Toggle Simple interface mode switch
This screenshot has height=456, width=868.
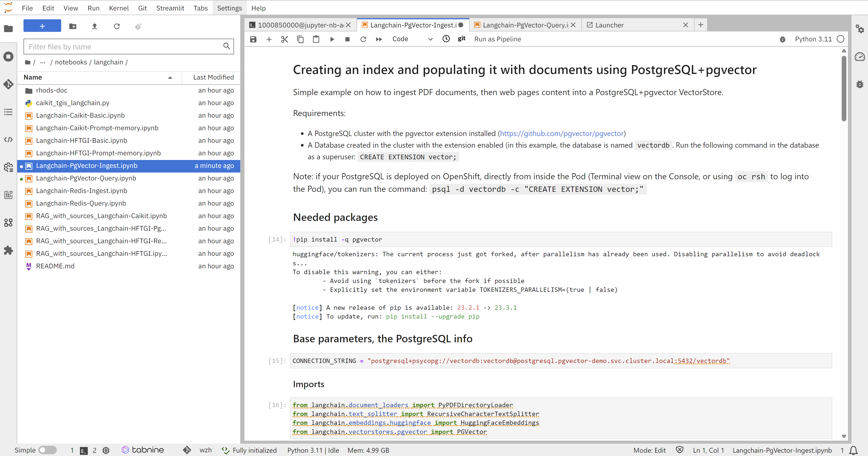point(47,450)
